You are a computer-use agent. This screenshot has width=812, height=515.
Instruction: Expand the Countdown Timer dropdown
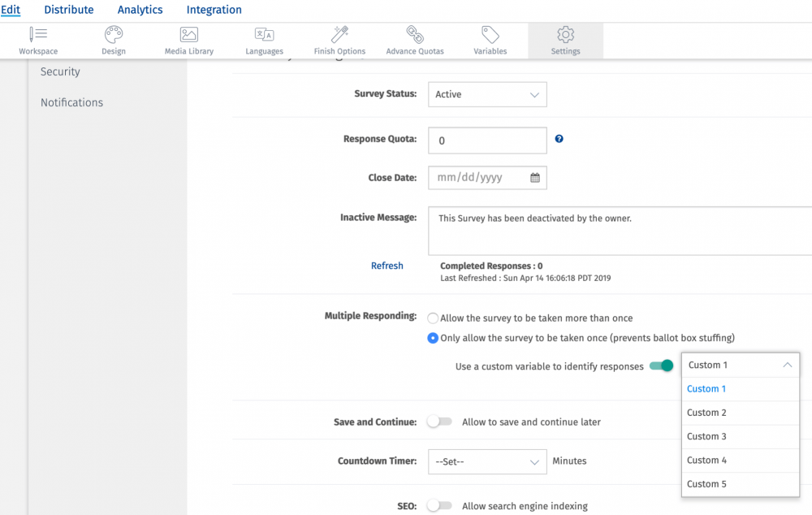(x=487, y=461)
